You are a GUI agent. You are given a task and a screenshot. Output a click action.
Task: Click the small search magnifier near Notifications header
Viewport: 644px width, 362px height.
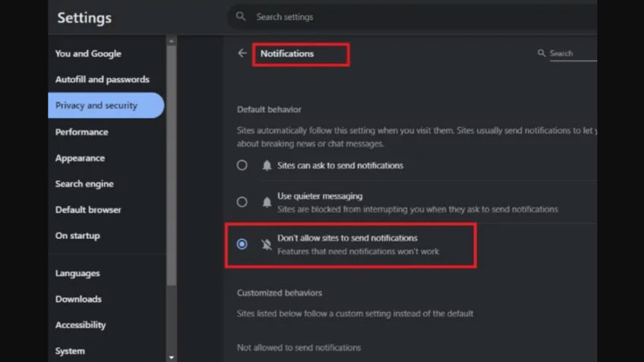(x=542, y=54)
